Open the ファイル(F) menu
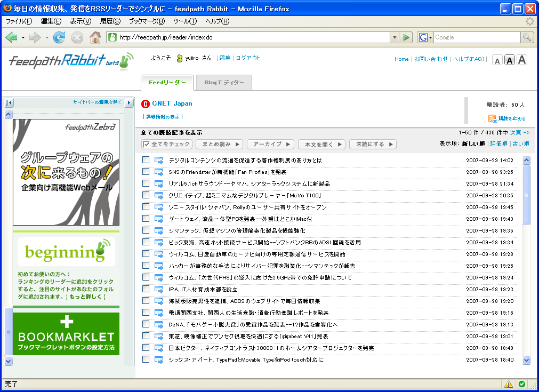The height and width of the screenshot is (392, 539). click(19, 21)
